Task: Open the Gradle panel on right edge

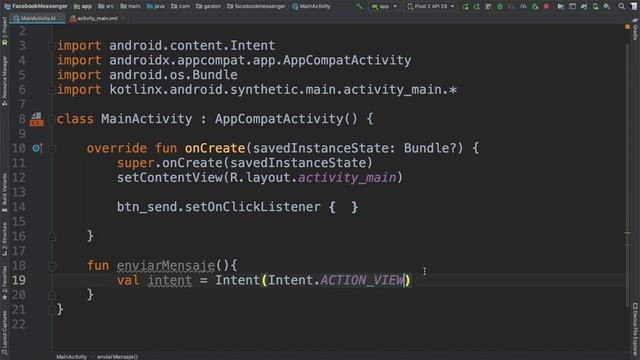Action: [635, 29]
